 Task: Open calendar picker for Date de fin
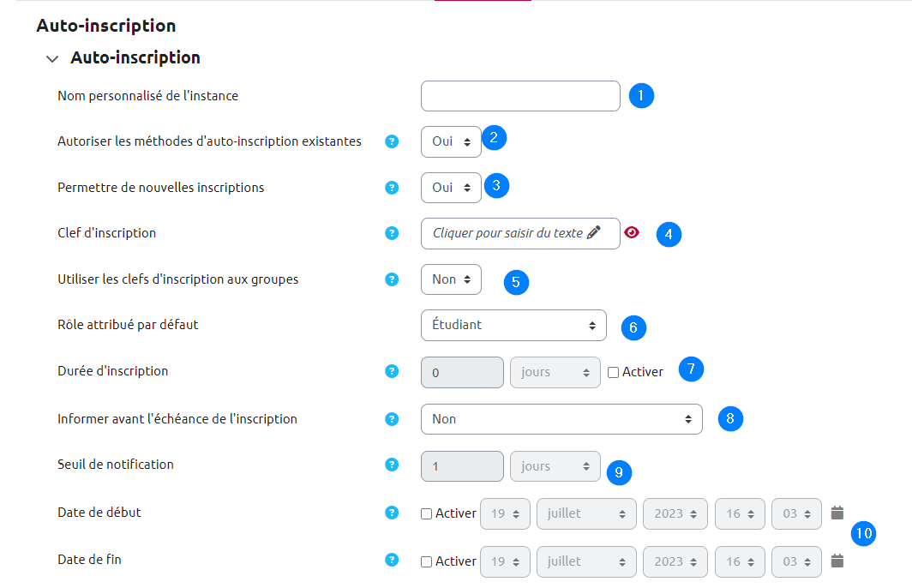[837, 561]
